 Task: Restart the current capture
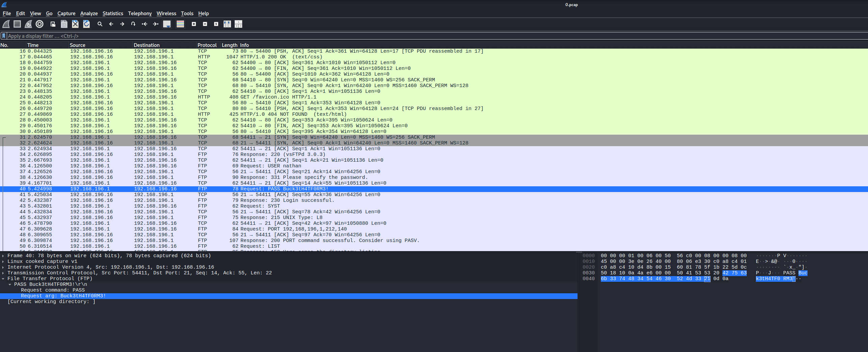[28, 24]
